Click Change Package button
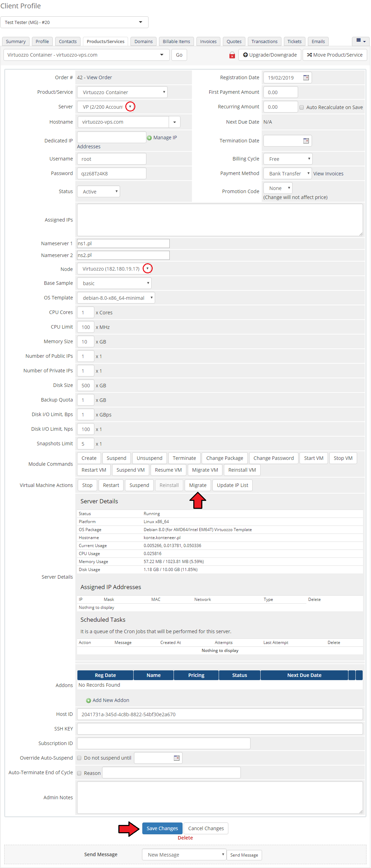Image resolution: width=371 pixels, height=868 pixels. [225, 458]
